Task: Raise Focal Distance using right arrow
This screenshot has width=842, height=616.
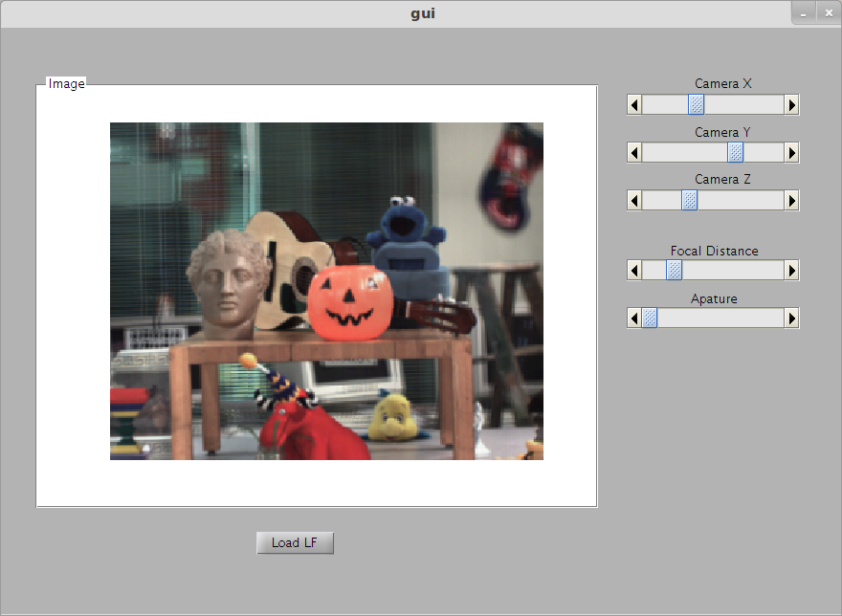Action: (791, 270)
